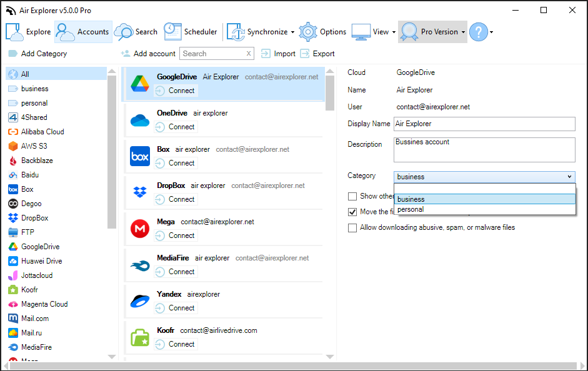Connect the Box account
Screen dimensions: 588x371
pyautogui.click(x=176, y=163)
